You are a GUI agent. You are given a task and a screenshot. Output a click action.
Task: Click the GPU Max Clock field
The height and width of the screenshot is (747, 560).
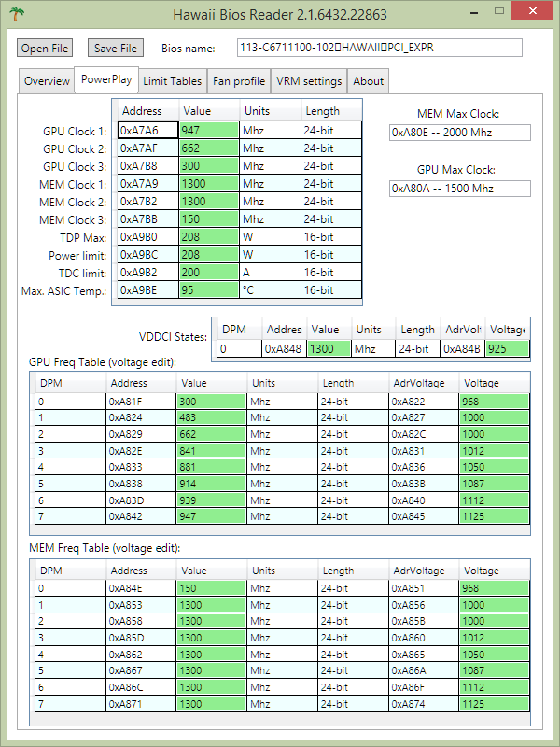coord(459,189)
